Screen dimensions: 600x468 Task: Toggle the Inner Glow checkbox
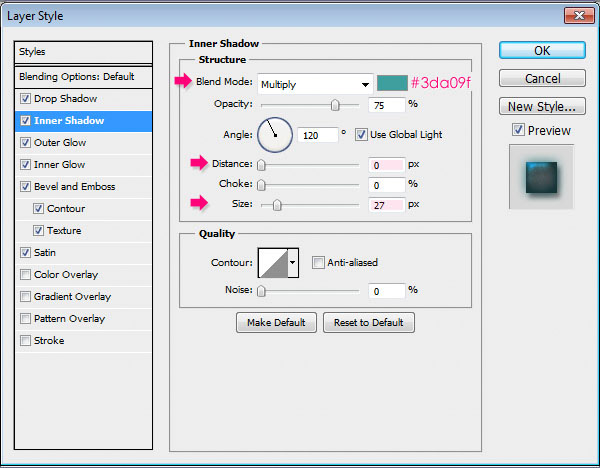(25, 165)
